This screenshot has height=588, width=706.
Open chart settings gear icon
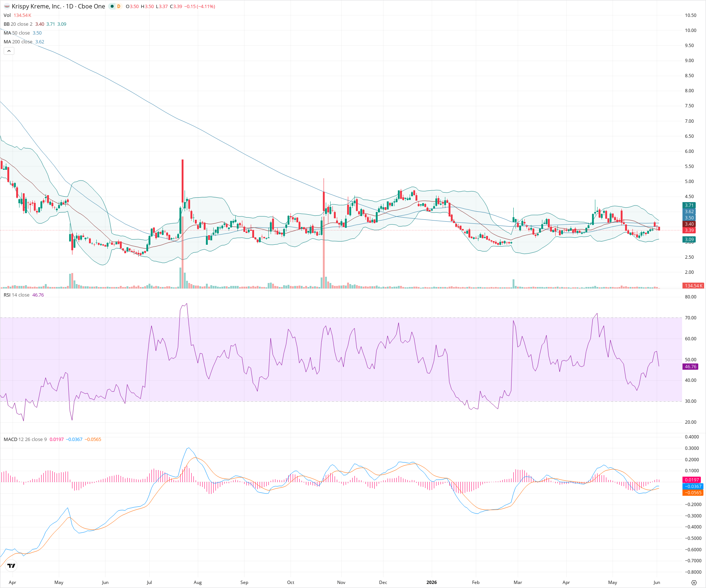coord(694,582)
